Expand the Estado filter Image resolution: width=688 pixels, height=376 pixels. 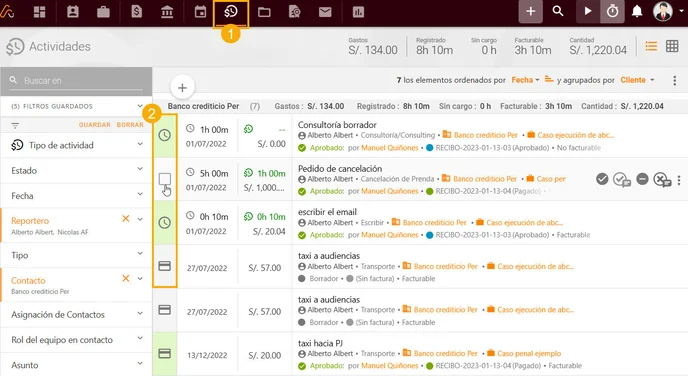tap(140, 169)
